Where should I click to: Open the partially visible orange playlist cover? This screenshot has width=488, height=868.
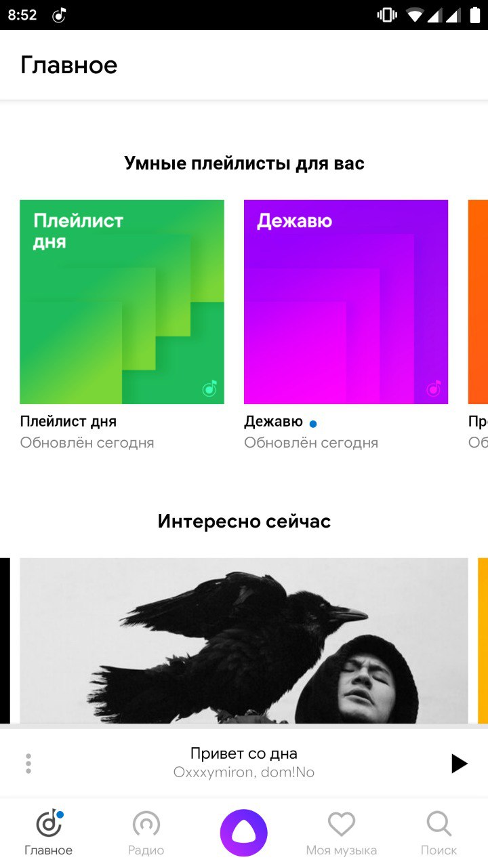[478, 302]
